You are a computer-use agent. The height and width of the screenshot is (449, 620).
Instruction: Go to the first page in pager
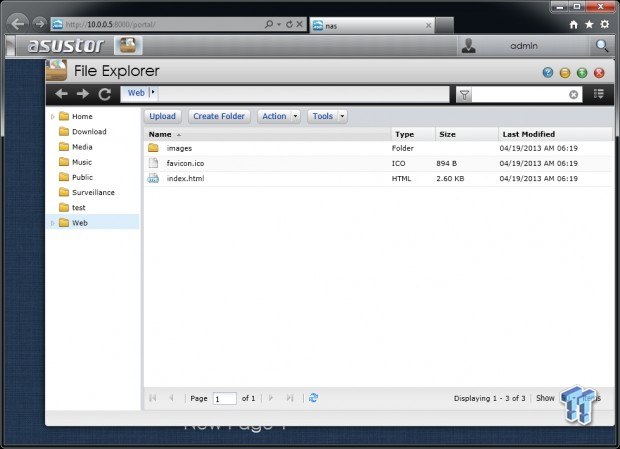[153, 398]
